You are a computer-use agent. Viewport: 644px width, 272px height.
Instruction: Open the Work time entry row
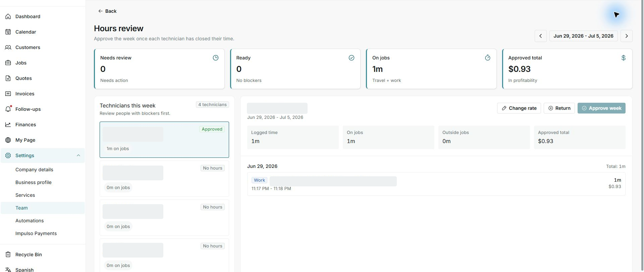tap(436, 184)
